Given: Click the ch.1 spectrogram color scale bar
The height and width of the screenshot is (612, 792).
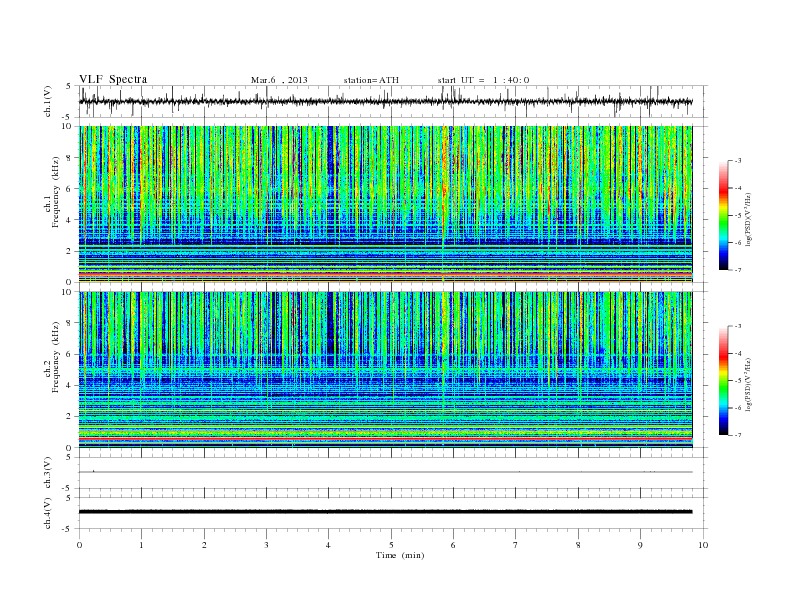Looking at the screenshot, I should tap(723, 216).
